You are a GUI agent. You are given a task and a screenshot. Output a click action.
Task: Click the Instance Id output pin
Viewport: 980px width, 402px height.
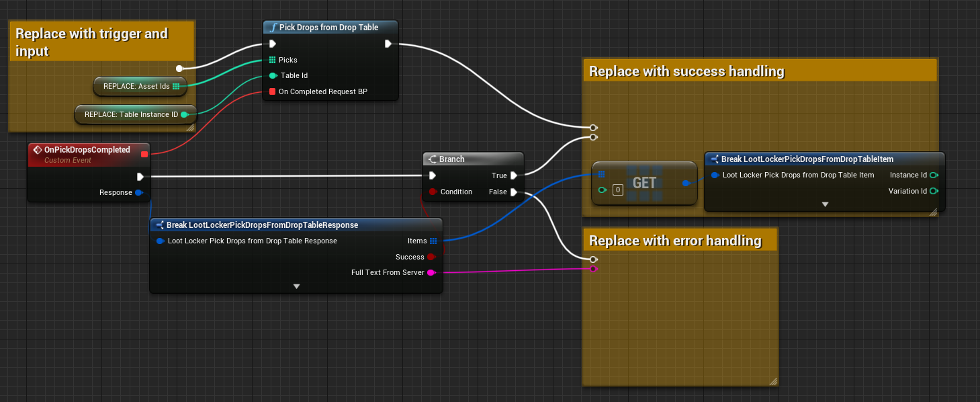tap(934, 175)
